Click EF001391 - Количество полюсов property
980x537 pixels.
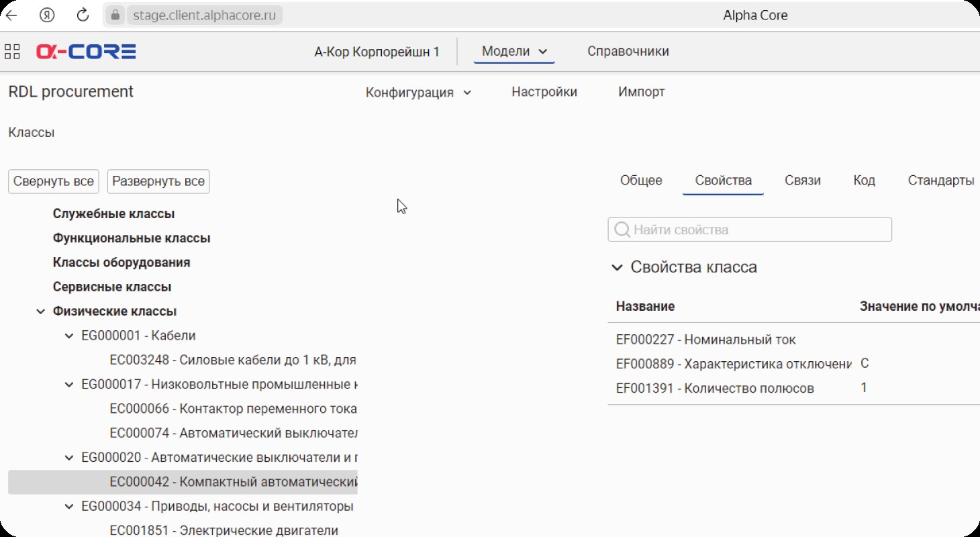coord(715,388)
